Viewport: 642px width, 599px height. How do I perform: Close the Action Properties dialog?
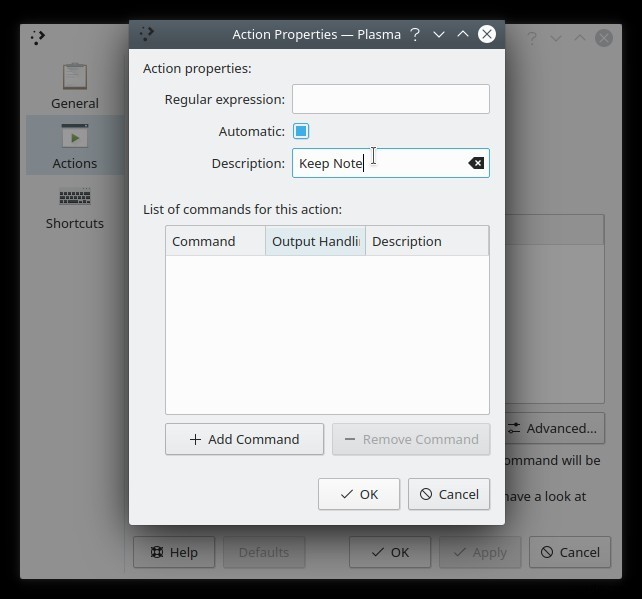(487, 34)
